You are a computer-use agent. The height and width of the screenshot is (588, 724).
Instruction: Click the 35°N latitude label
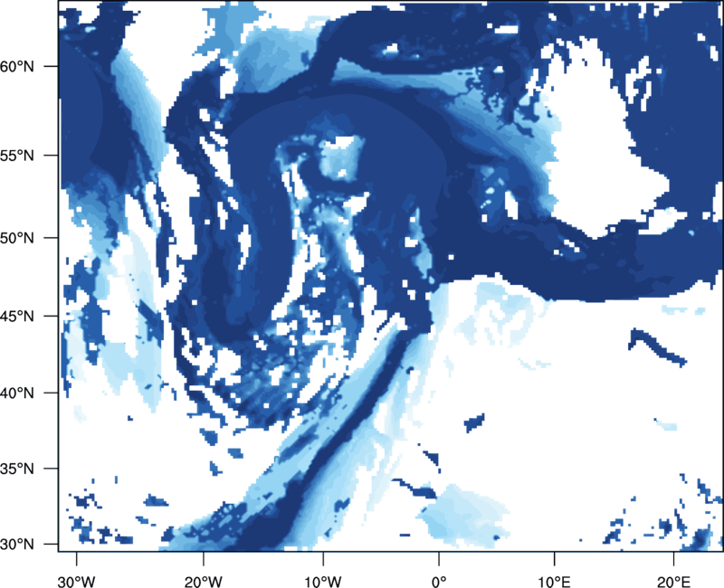[x=17, y=469]
